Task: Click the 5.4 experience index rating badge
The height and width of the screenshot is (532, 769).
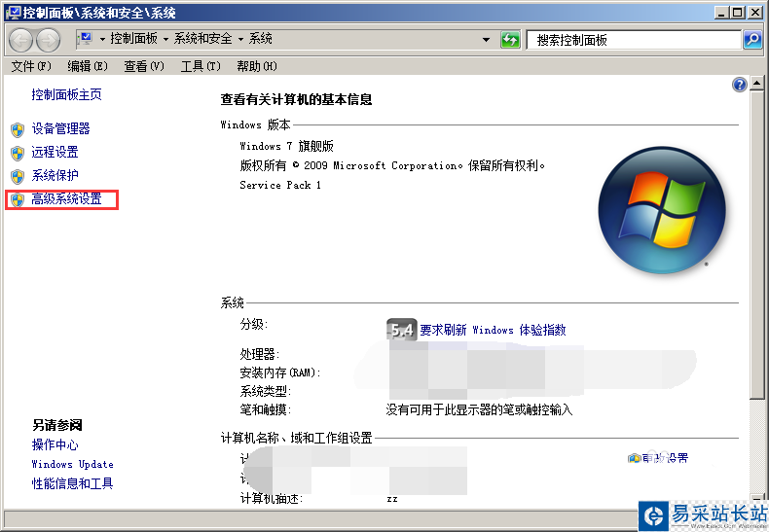Action: pos(402,330)
